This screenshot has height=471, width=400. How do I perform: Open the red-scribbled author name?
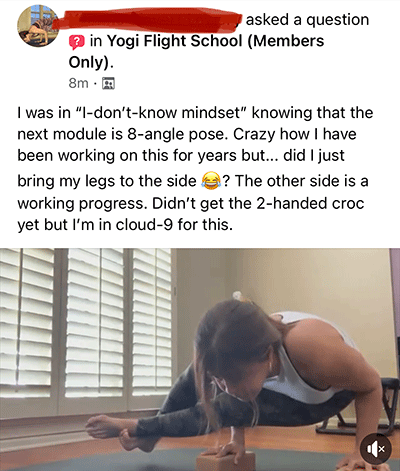pos(148,21)
